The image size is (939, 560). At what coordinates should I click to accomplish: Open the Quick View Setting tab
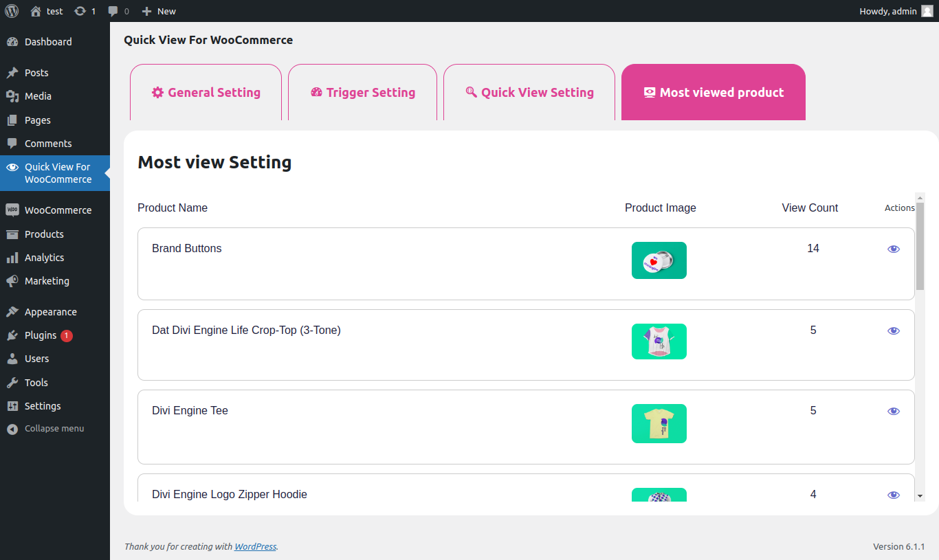[529, 93]
